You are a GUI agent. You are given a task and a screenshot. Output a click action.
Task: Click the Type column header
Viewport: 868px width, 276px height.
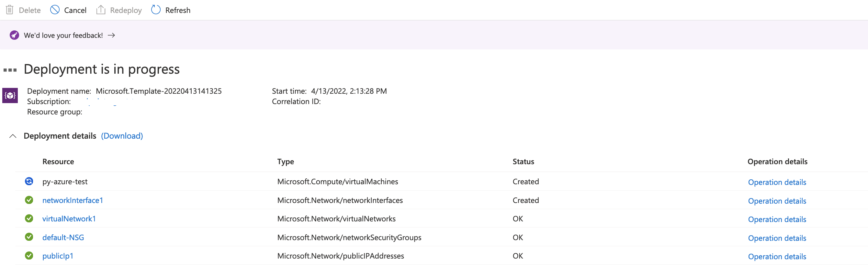[x=286, y=162]
